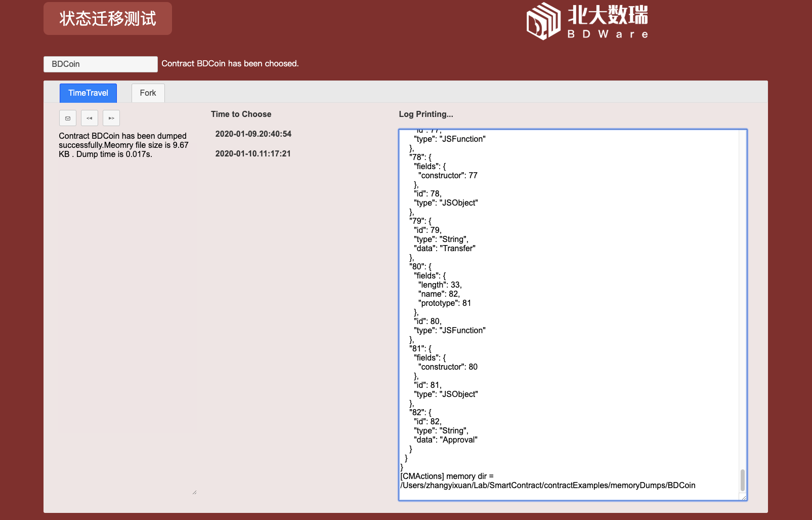Screen dimensions: 812x520
Task: Click the memoryDumps/BDCoin path line in log
Action: click(547, 486)
